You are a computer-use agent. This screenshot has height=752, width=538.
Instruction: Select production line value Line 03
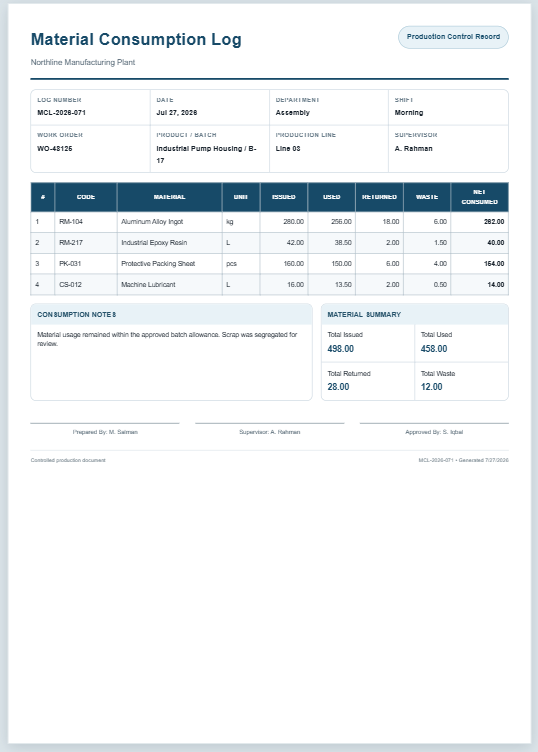click(x=288, y=149)
